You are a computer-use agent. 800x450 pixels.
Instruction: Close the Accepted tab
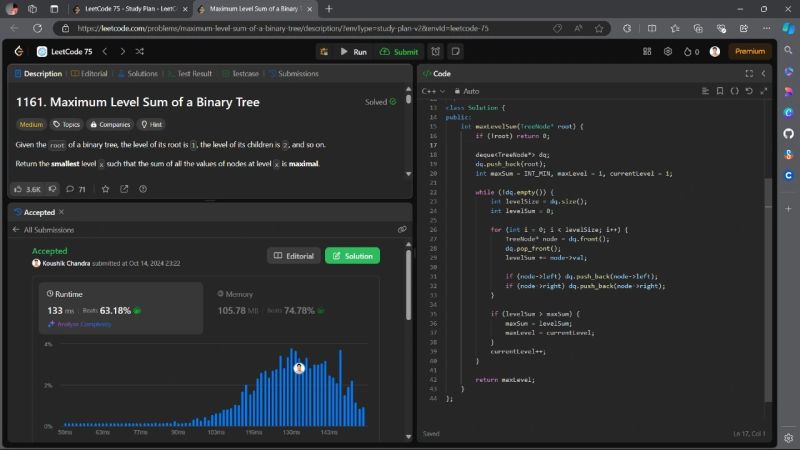pyautogui.click(x=61, y=212)
